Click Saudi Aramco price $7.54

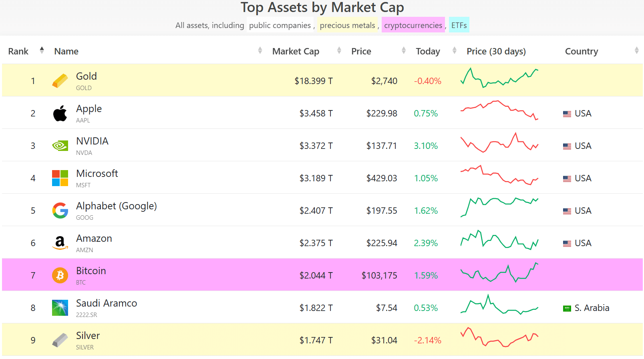tap(386, 308)
